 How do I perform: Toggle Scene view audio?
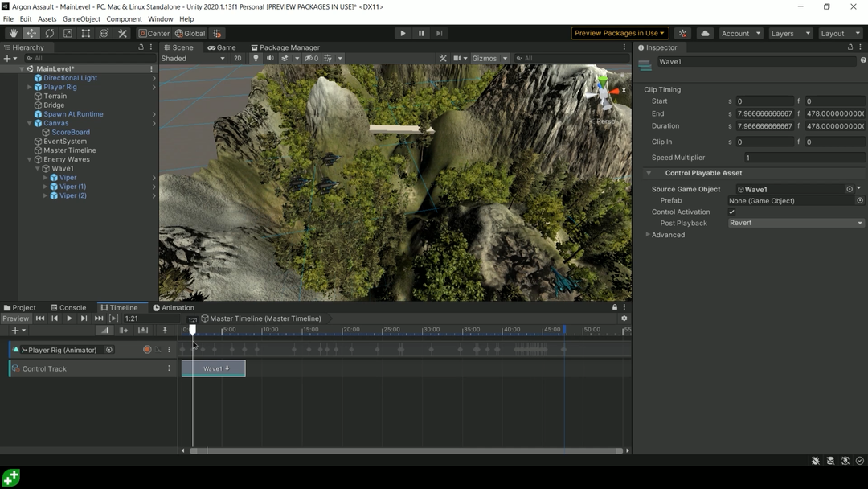[x=270, y=58]
